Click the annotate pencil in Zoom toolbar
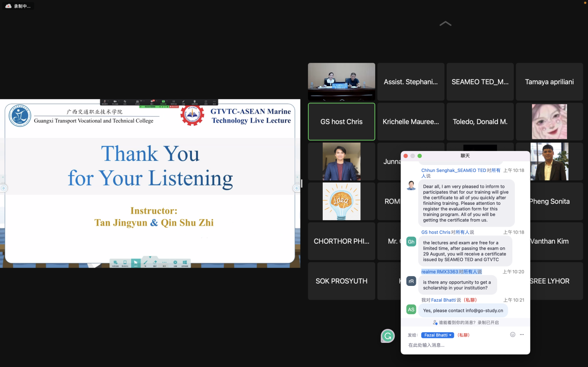588x367 pixels. pyautogui.click(x=183, y=102)
